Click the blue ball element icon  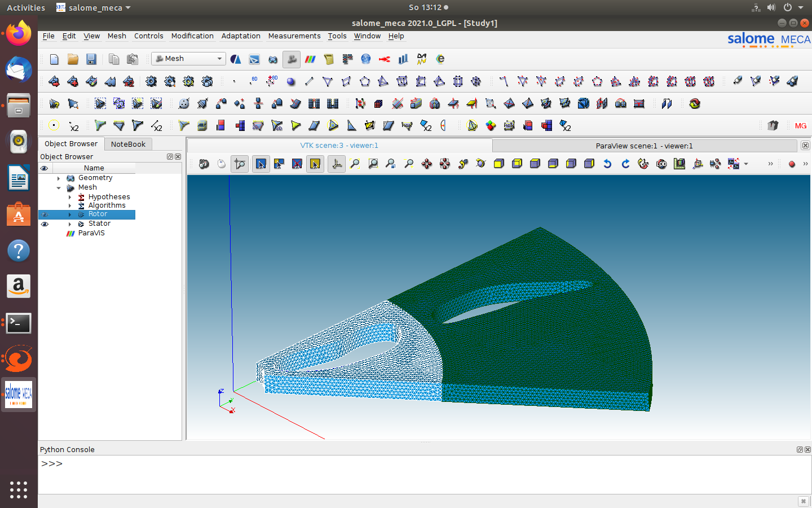pos(291,82)
